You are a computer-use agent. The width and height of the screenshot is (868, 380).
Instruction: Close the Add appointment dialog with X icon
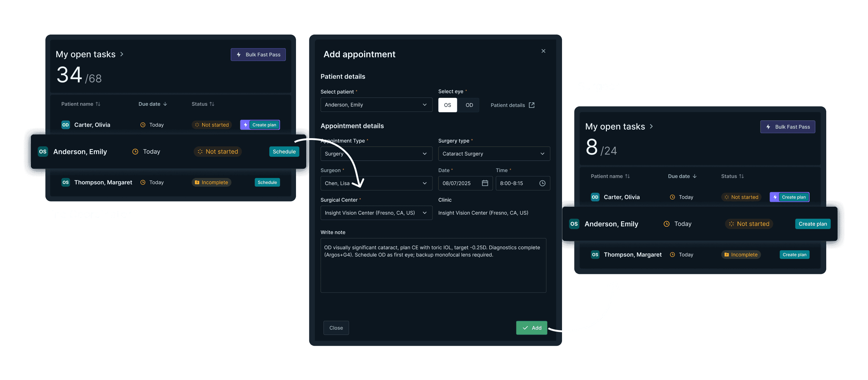click(x=543, y=51)
